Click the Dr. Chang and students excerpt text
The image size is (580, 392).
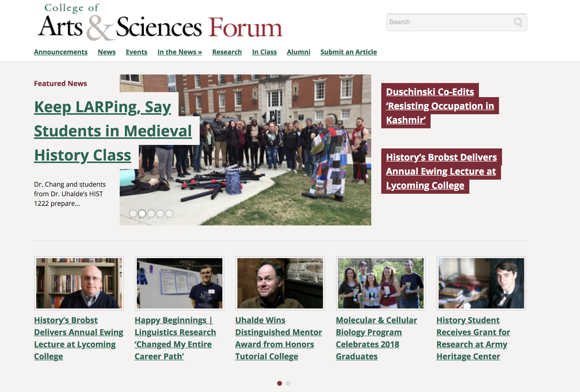[x=70, y=194]
